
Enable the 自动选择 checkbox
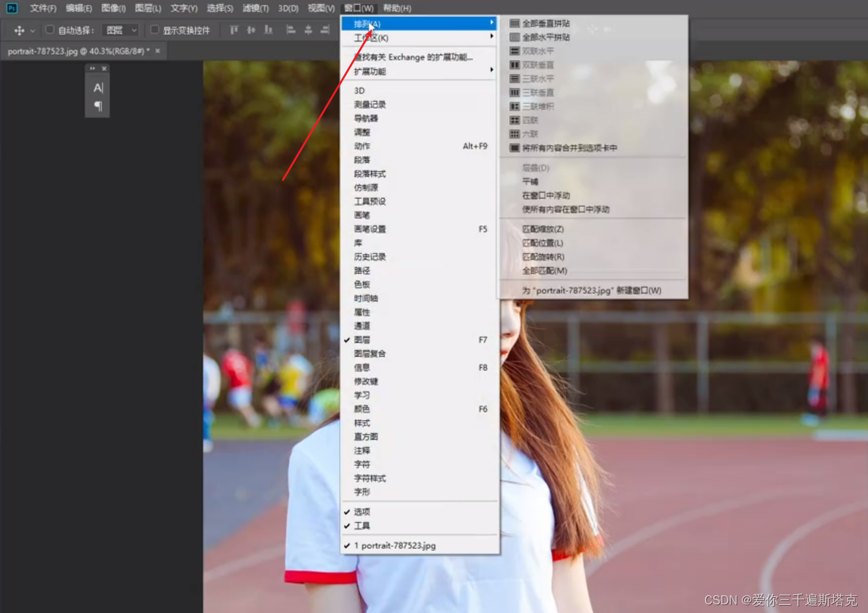tap(49, 30)
